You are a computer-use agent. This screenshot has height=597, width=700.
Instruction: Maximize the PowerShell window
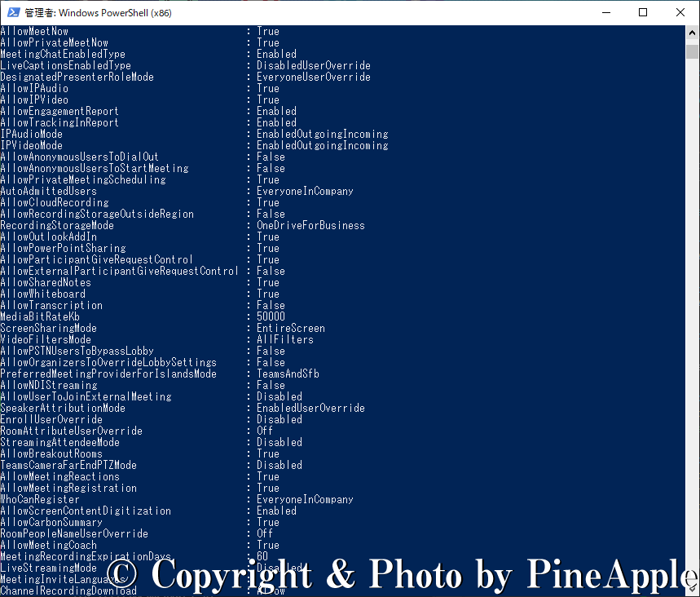click(x=643, y=12)
